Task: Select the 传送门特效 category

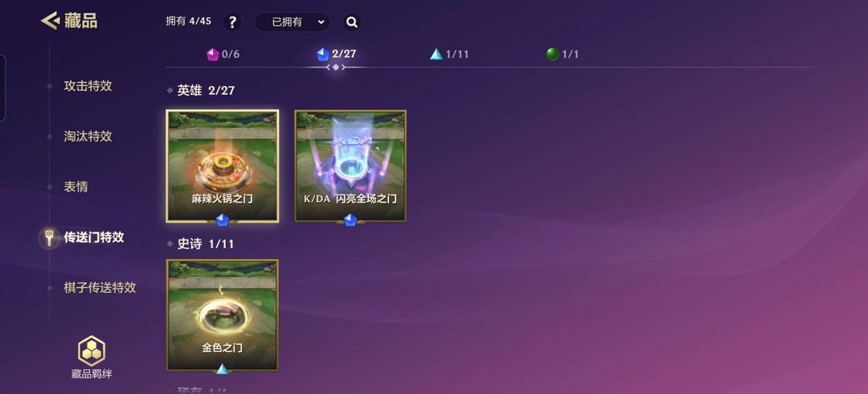Action: [93, 237]
